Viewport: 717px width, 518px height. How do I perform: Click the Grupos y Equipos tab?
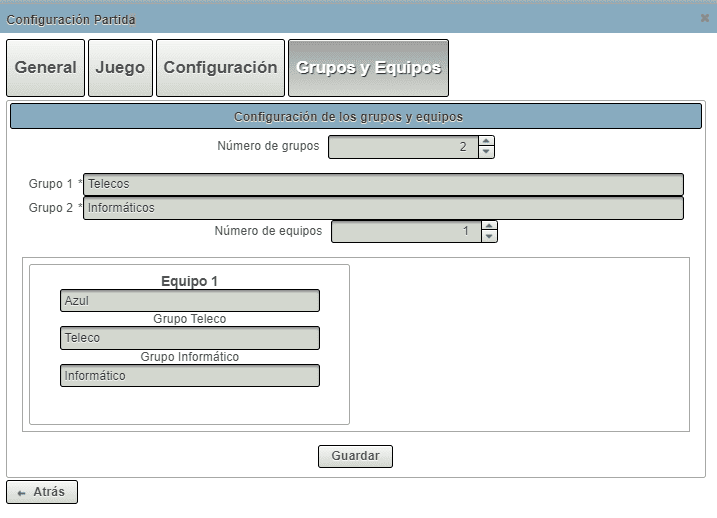point(368,68)
